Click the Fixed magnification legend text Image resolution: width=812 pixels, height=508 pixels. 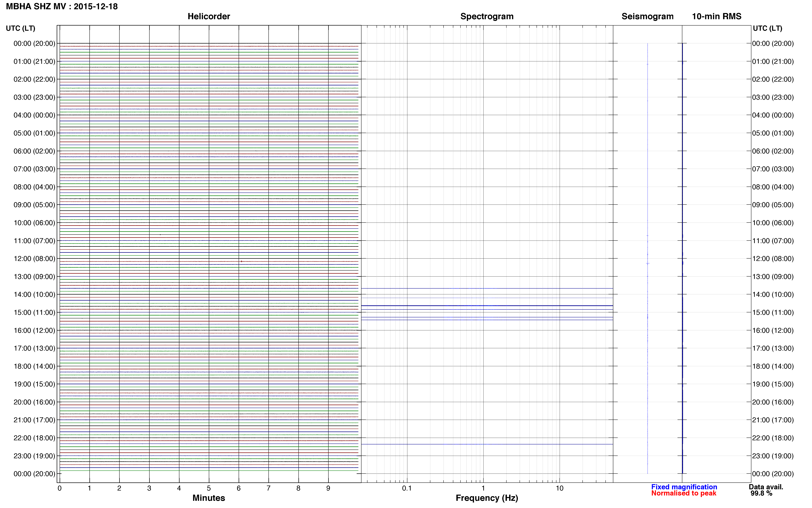(x=684, y=487)
